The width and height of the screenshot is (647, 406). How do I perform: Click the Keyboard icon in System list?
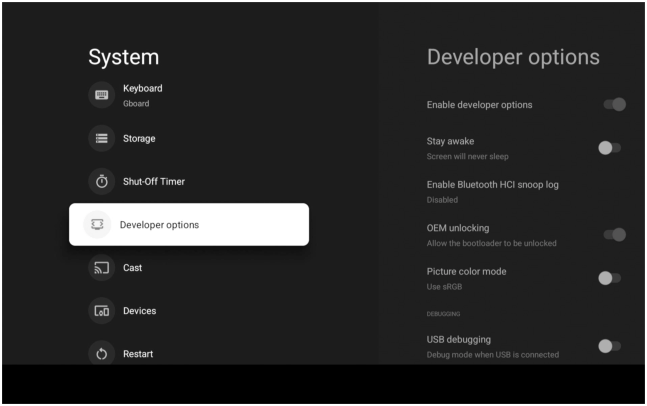[102, 95]
